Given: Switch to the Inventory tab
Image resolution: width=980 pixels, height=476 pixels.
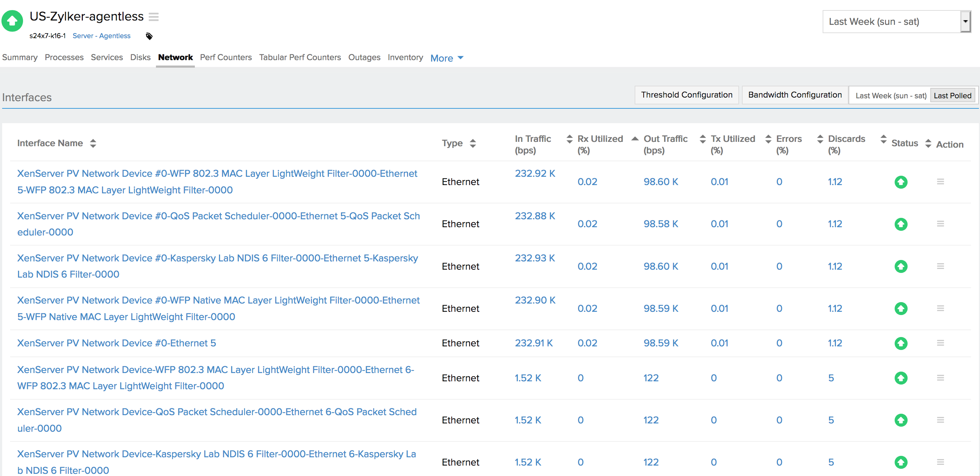Looking at the screenshot, I should tap(405, 57).
